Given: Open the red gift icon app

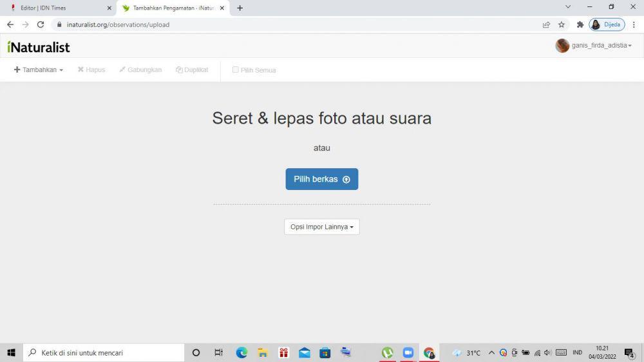Looking at the screenshot, I should coord(283,352).
